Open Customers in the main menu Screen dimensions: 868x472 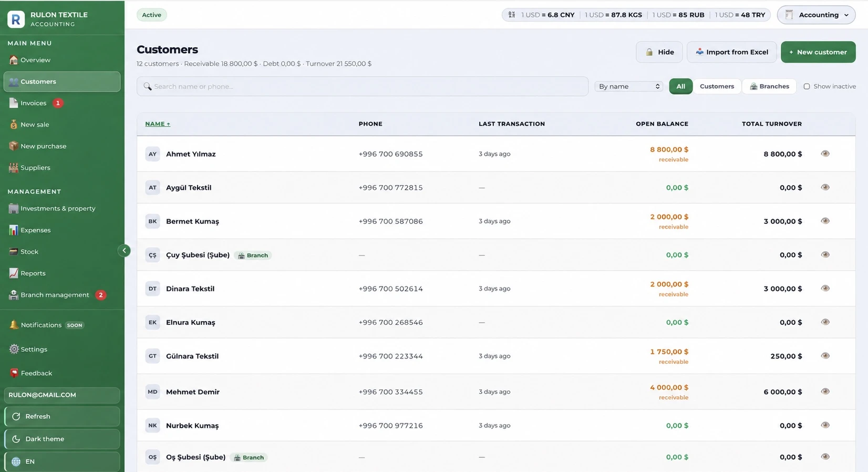tap(62, 81)
